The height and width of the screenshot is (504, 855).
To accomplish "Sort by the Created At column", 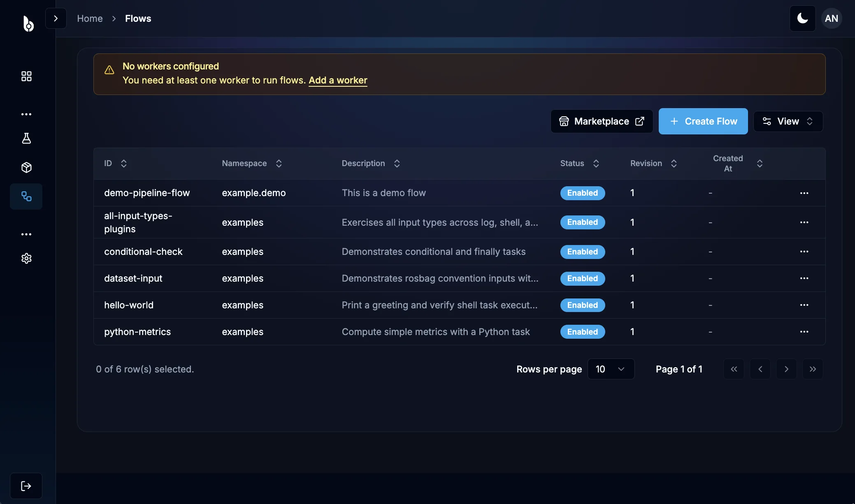I will (738, 164).
